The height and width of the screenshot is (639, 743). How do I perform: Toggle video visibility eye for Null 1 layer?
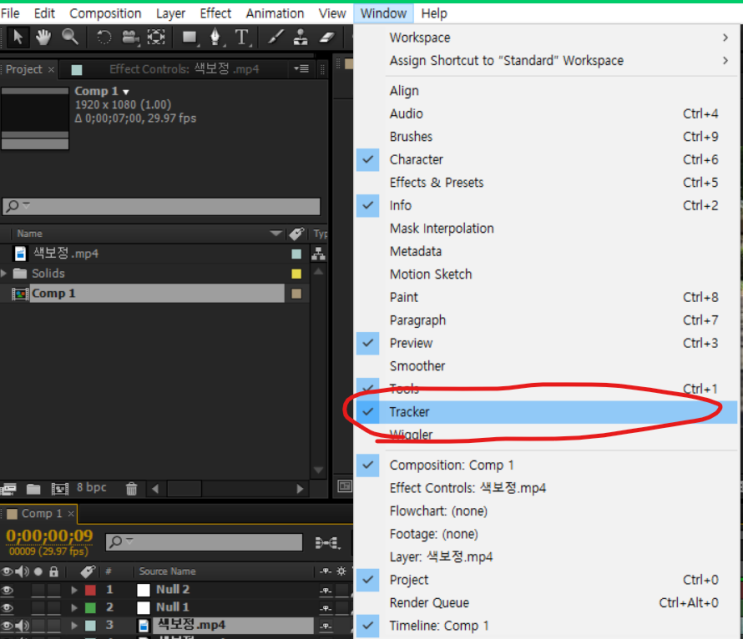7,607
